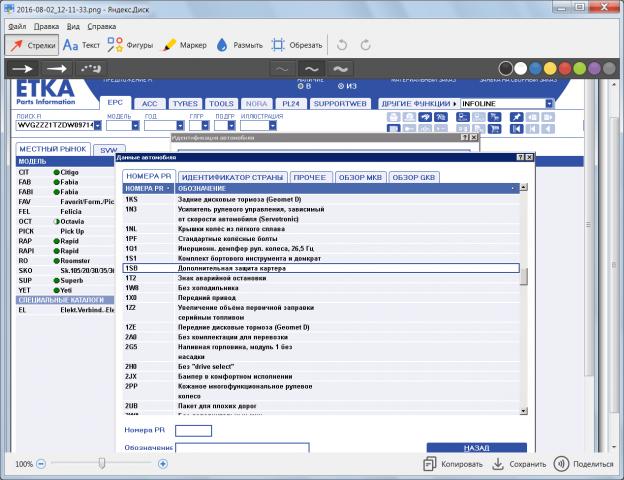Screen dimensions: 624x480
Task: Open the SUPPORTWEB tab
Action: coord(340,103)
